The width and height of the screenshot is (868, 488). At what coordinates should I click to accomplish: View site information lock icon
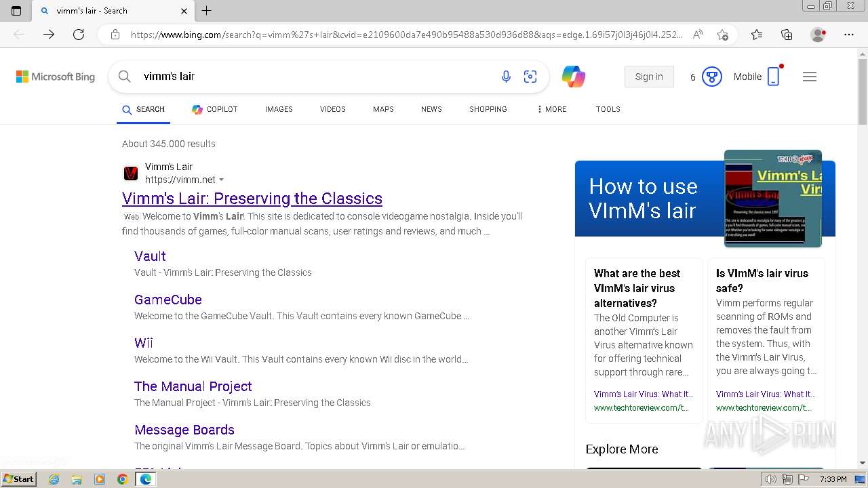point(115,35)
